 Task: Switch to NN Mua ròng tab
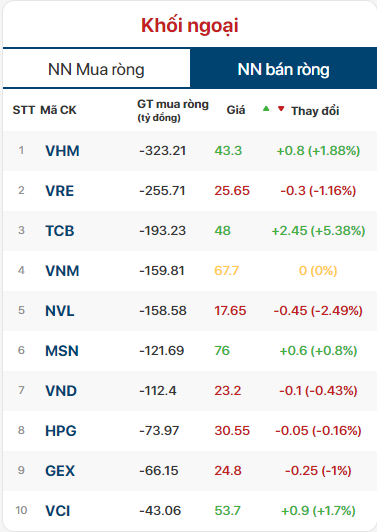96,69
